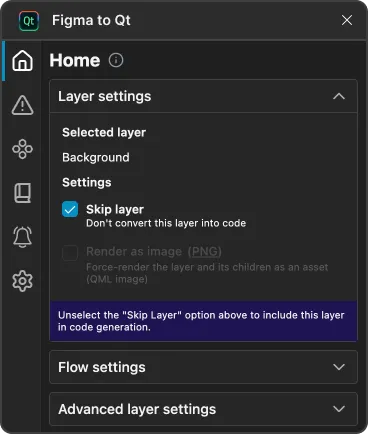Collapse the Layer settings section
Screen dimensions: 368x434
tap(203, 96)
